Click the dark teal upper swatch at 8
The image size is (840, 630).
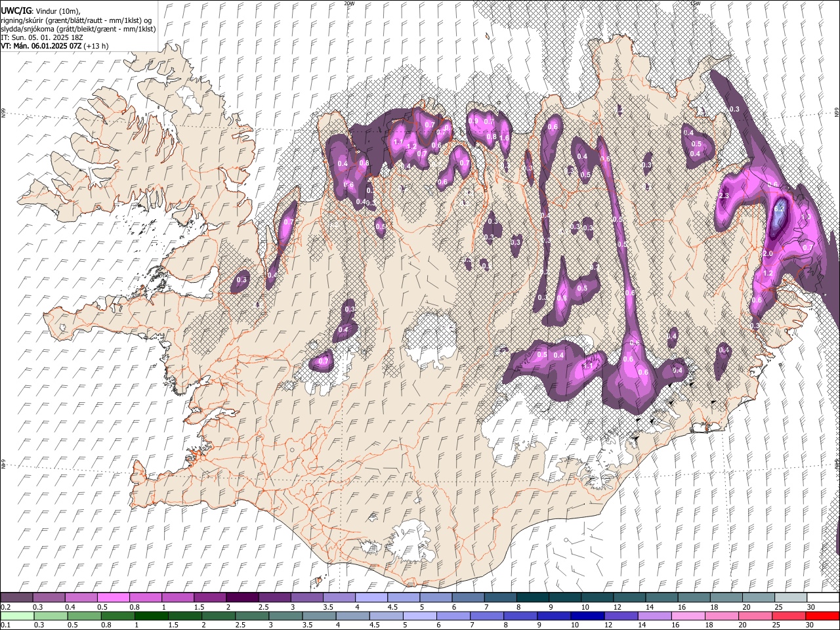click(532, 598)
